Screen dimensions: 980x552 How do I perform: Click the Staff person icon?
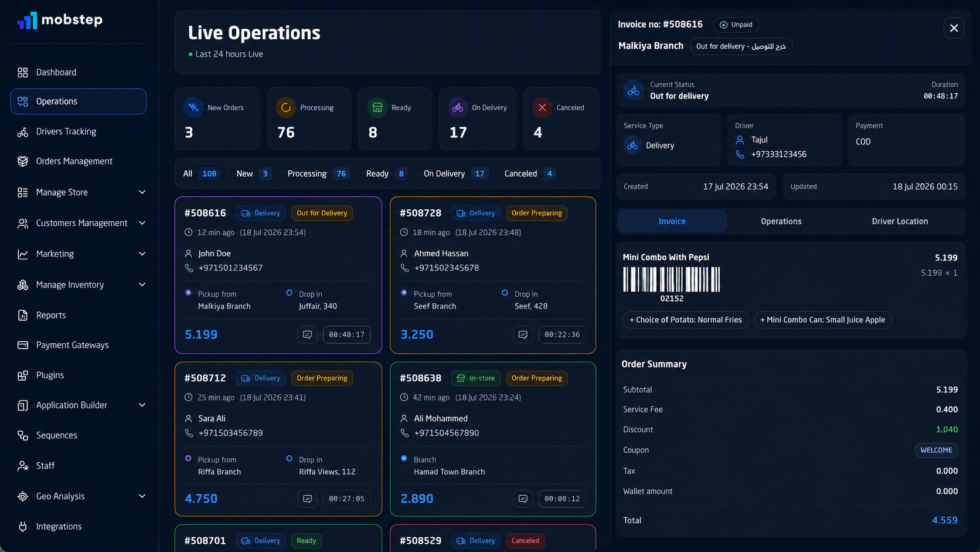point(23,466)
